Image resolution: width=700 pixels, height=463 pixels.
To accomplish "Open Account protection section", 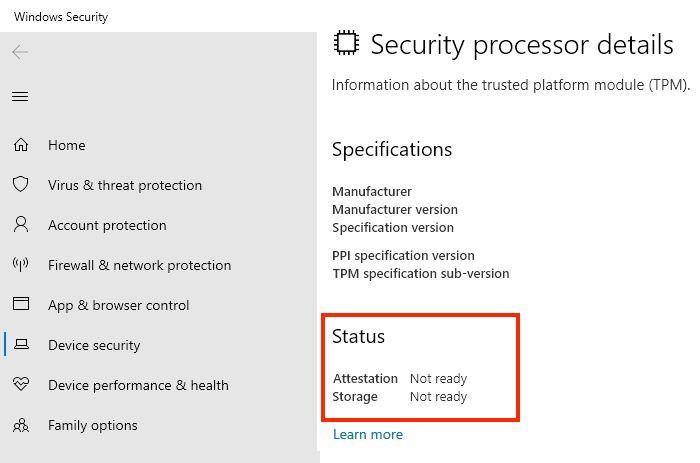I will tap(107, 225).
